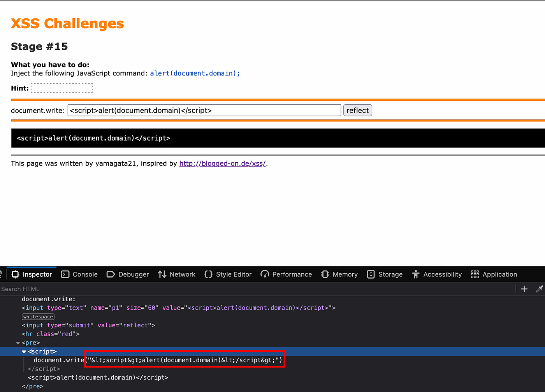Click the 'Hint:' label
This screenshot has height=392, width=545.
pos(20,88)
